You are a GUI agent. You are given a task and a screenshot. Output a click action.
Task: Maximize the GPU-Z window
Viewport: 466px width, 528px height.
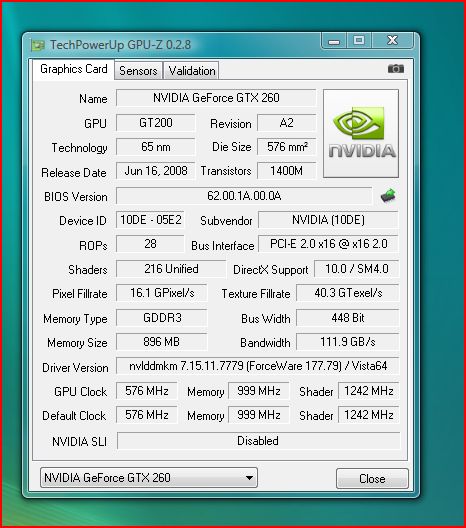(359, 41)
